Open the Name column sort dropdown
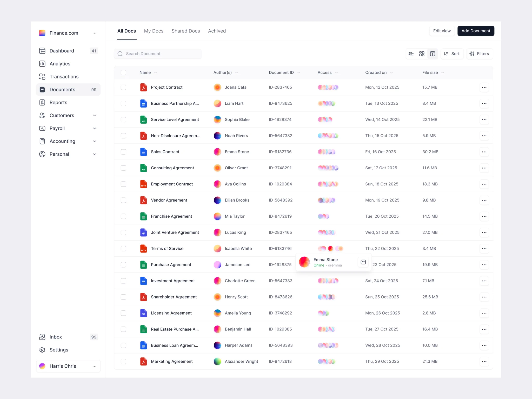Image resolution: width=532 pixels, height=399 pixels. coord(155,72)
